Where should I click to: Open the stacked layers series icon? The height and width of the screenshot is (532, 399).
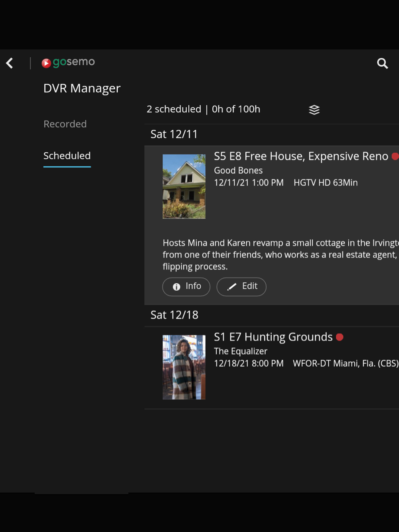(314, 110)
